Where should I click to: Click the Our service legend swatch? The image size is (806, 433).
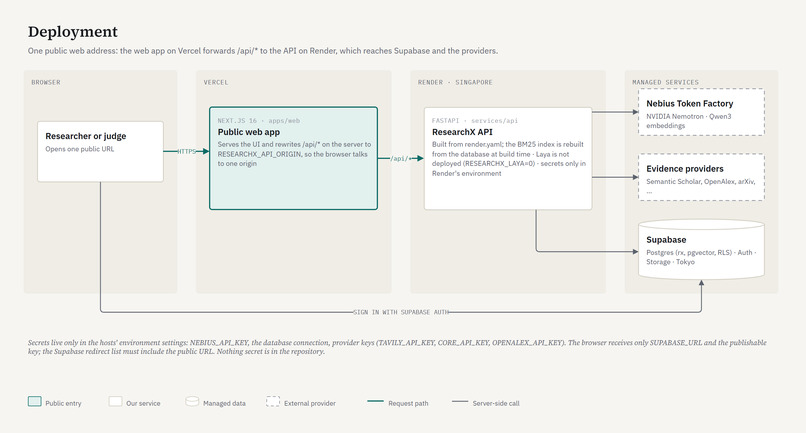click(x=115, y=402)
